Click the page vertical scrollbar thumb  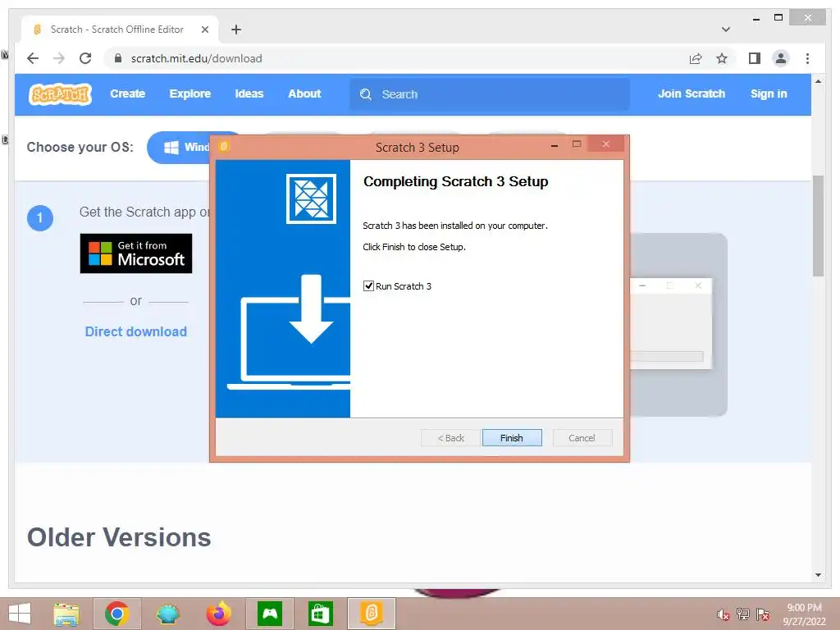[818, 226]
